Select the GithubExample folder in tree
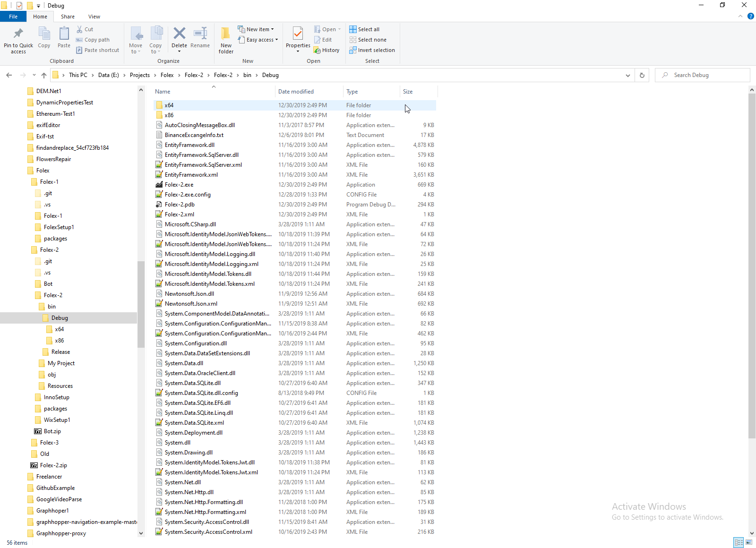756x548 pixels. click(55, 488)
